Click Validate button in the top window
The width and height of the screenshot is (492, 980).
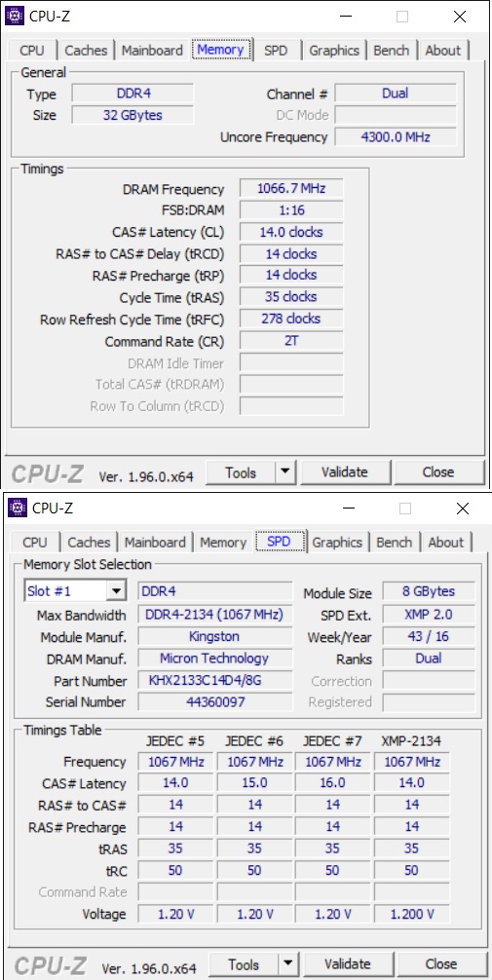pyautogui.click(x=345, y=472)
